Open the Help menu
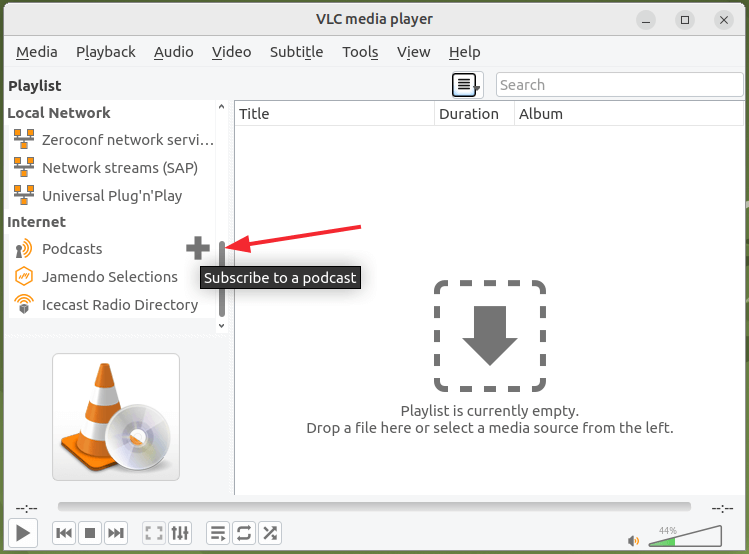Screen dimensions: 749x554 coord(464,52)
